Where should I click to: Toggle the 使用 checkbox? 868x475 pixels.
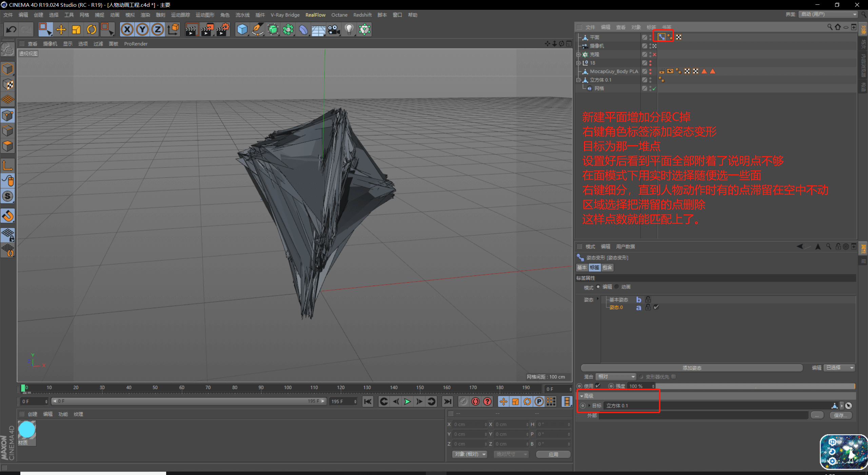(x=598, y=386)
